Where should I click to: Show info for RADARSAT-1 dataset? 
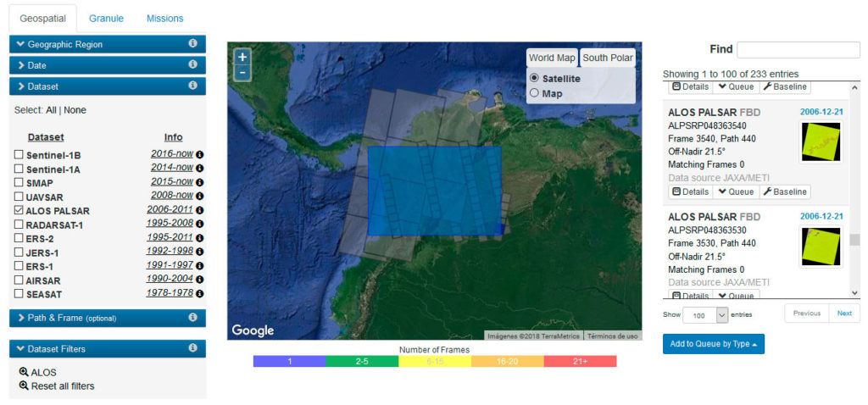click(x=200, y=224)
